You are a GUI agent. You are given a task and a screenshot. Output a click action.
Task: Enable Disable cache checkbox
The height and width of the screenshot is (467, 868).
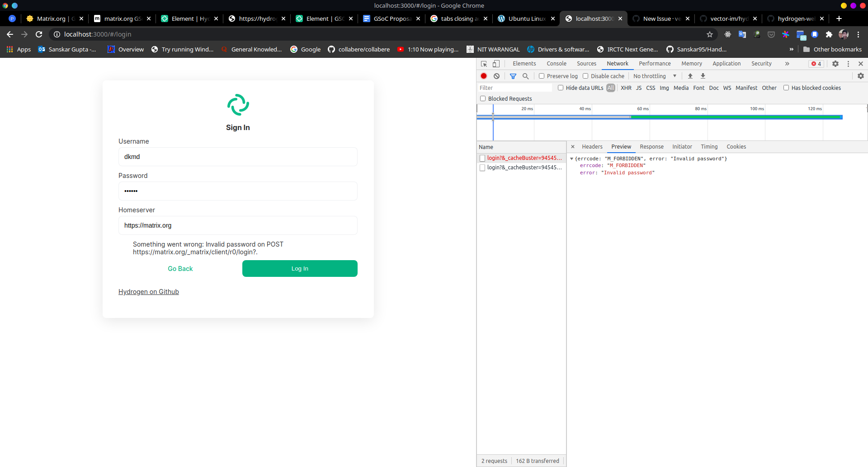coord(585,76)
